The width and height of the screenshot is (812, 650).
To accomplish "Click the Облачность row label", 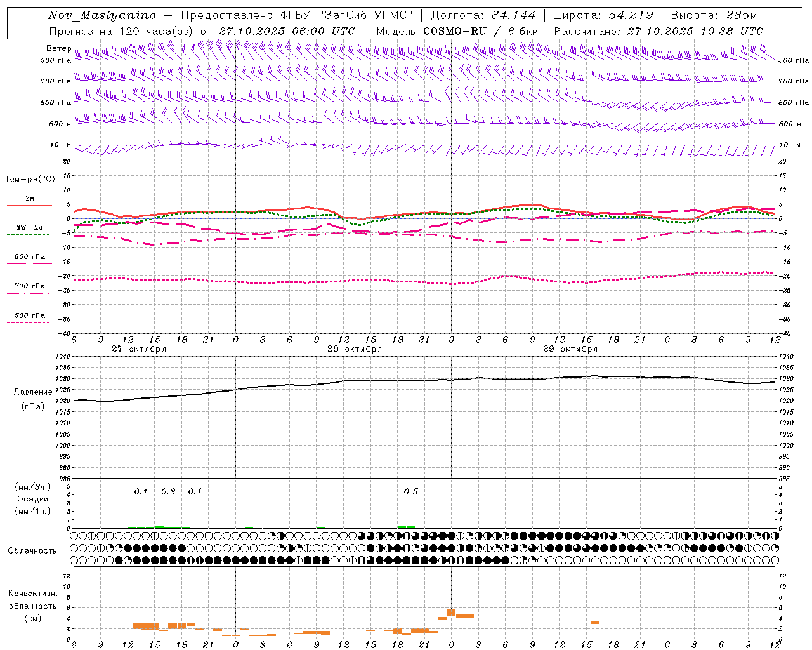I will coord(32,551).
